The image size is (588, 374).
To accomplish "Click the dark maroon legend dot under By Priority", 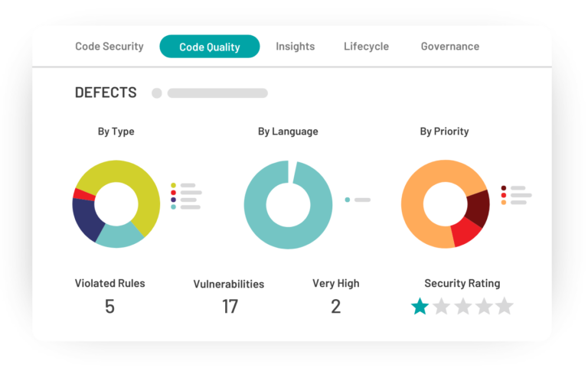I will 504,188.
